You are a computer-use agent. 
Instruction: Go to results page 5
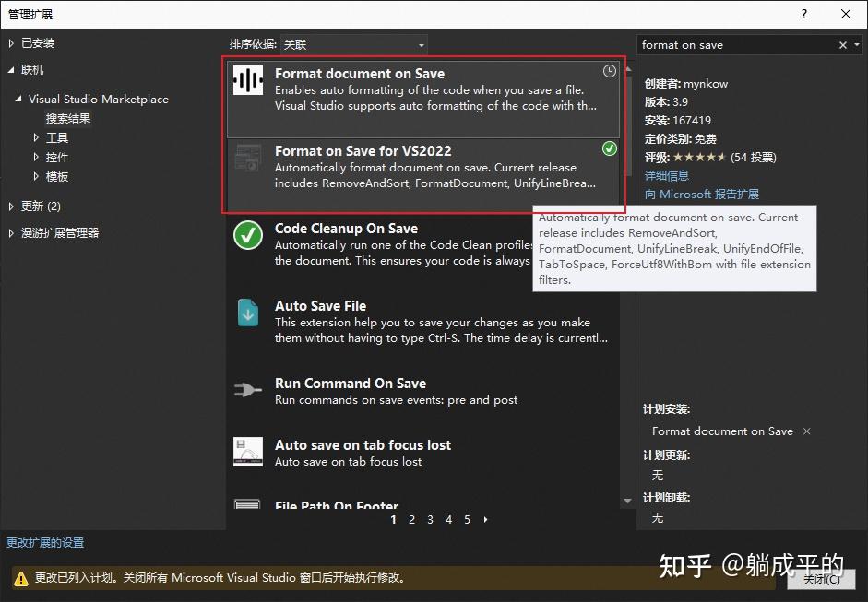tap(468, 520)
